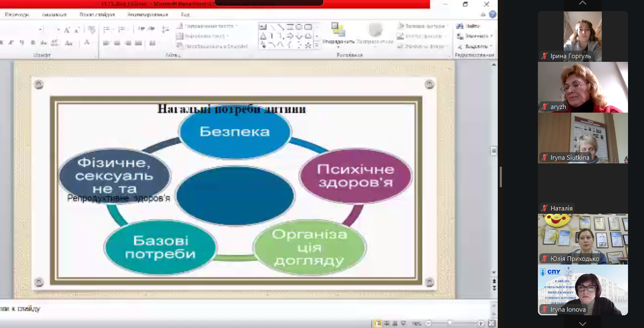The height and width of the screenshot is (328, 644).
Task: Click the zoom slider handle
Action: click(450, 323)
